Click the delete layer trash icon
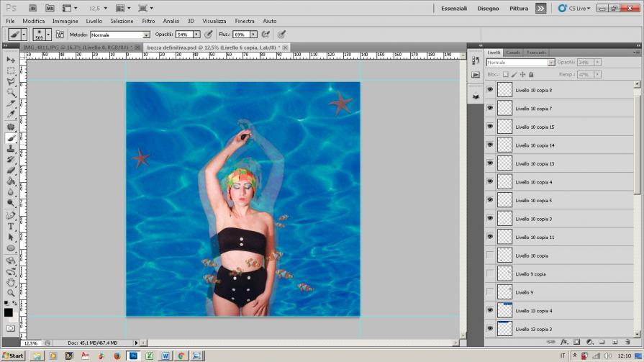This screenshot has height=362, width=644. [629, 342]
